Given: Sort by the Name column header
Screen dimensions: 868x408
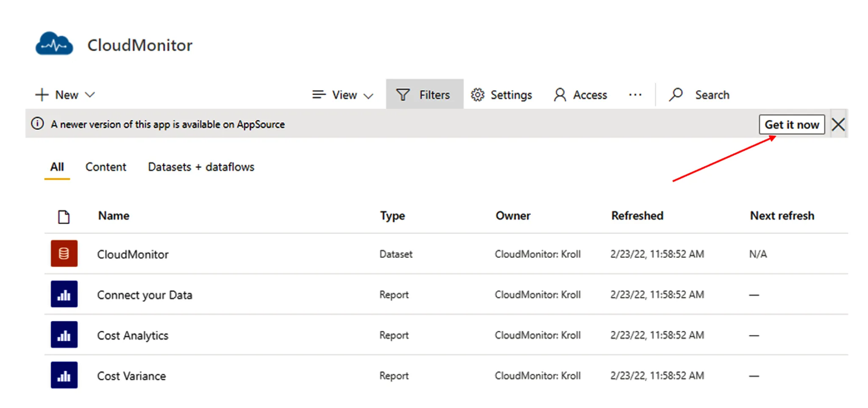Looking at the screenshot, I should tap(114, 216).
